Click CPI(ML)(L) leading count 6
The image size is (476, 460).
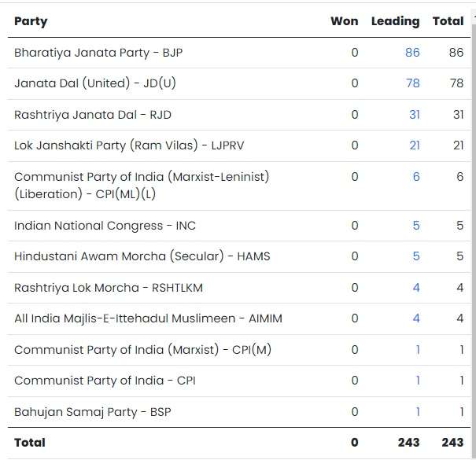(416, 177)
